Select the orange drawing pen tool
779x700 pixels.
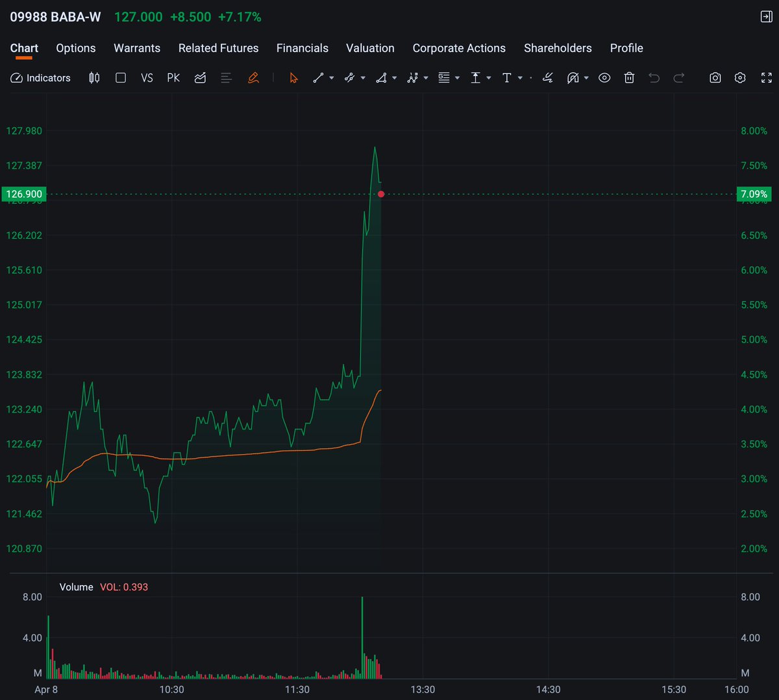[253, 78]
